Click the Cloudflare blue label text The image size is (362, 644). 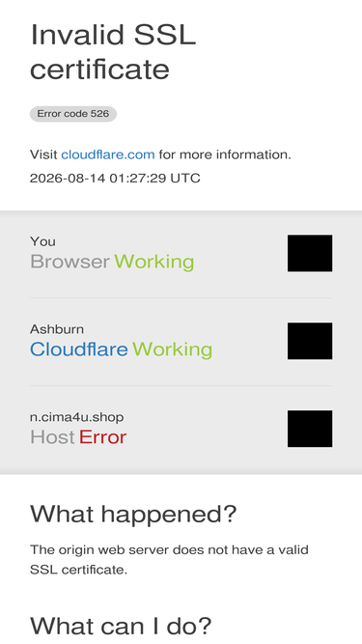79,350
